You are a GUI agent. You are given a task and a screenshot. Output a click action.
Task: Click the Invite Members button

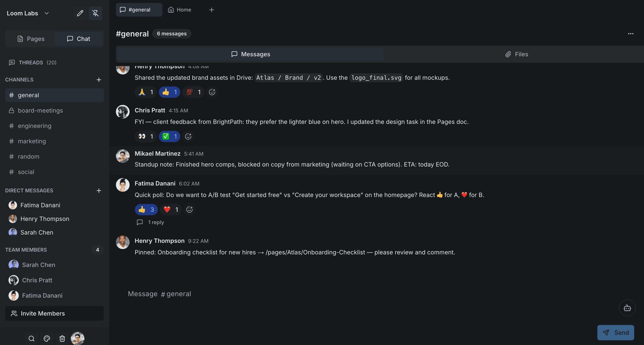pos(54,313)
